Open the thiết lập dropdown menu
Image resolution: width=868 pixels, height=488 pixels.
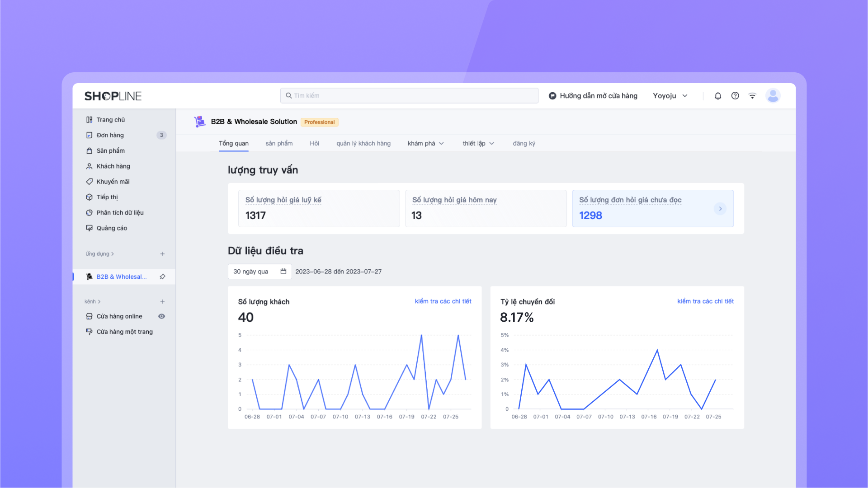(478, 143)
